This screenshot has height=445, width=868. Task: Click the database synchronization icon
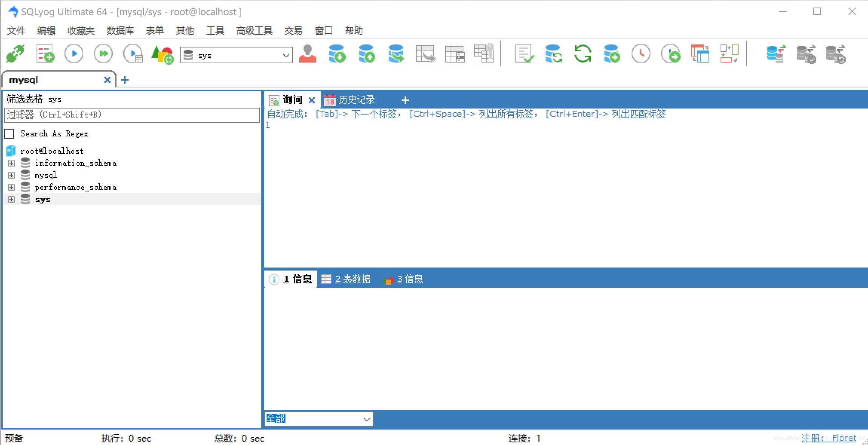coord(554,54)
